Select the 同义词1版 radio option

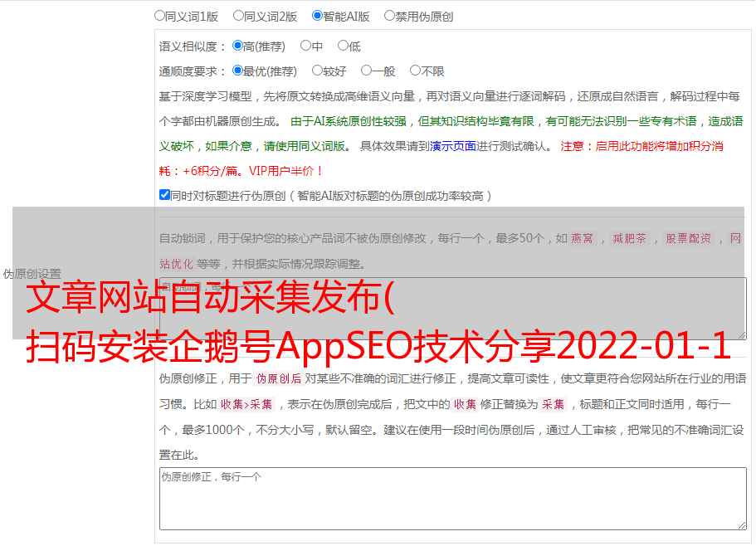pyautogui.click(x=160, y=15)
